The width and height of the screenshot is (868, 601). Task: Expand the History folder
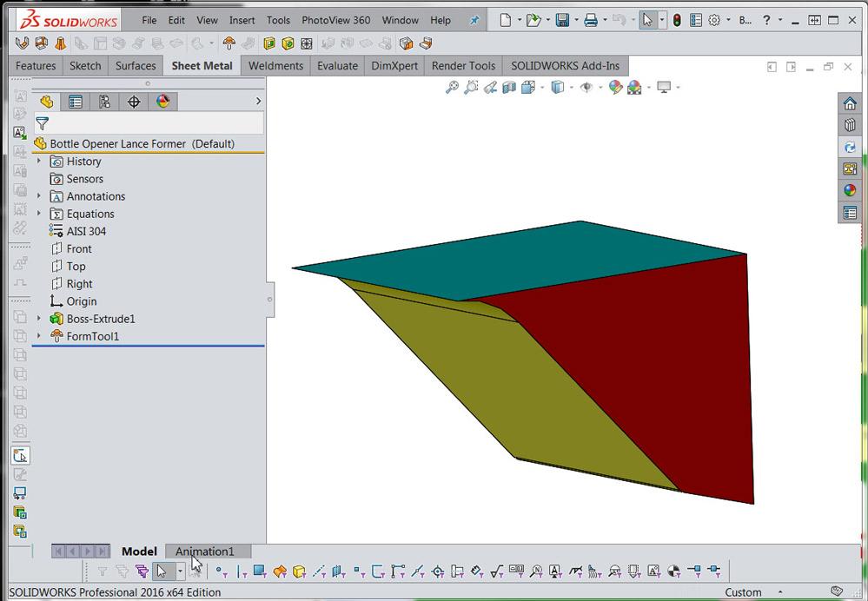(x=39, y=162)
